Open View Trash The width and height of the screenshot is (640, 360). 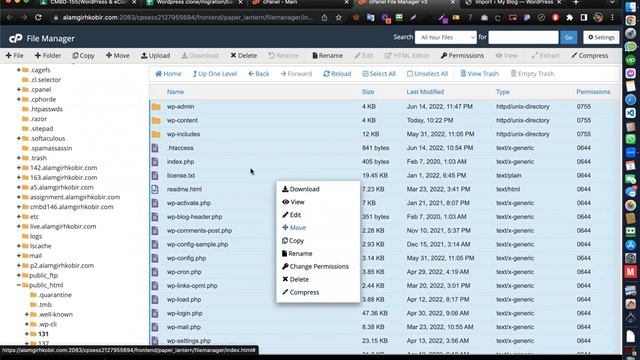(480, 74)
